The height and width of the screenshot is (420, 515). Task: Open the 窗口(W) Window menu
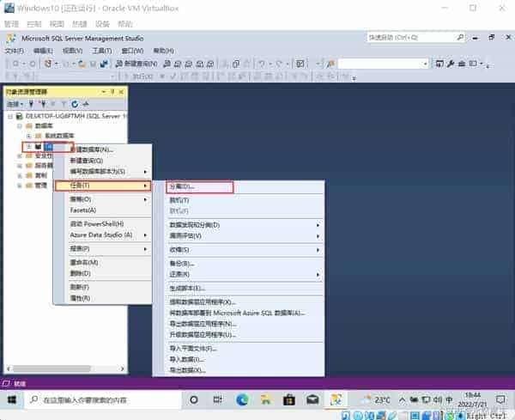pyautogui.click(x=132, y=51)
